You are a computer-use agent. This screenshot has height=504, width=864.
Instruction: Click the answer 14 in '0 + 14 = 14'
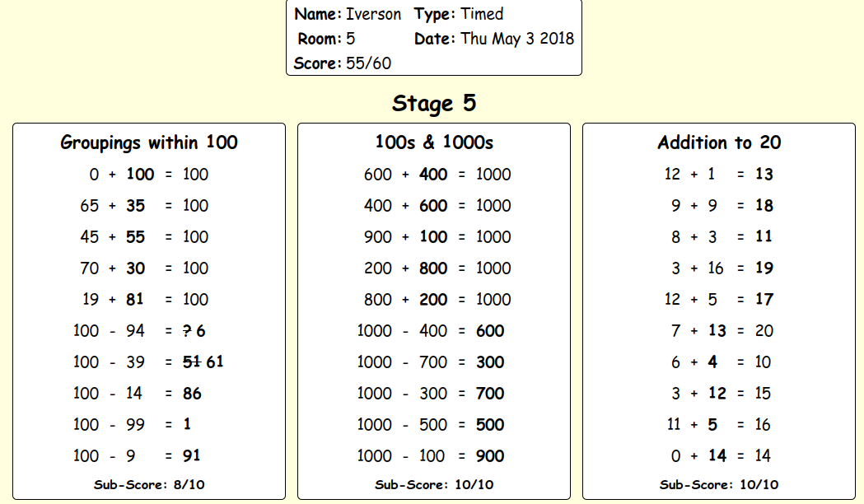pos(717,456)
